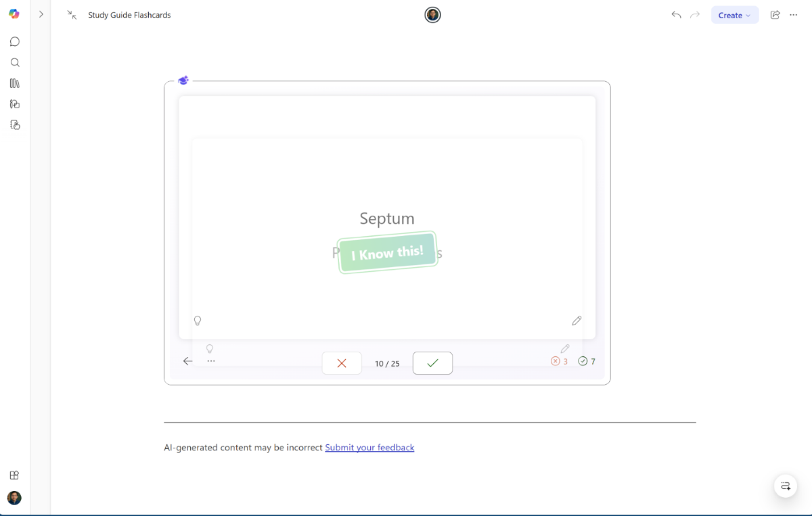
Task: Click the 10 / 25 progress counter
Action: coord(387,364)
